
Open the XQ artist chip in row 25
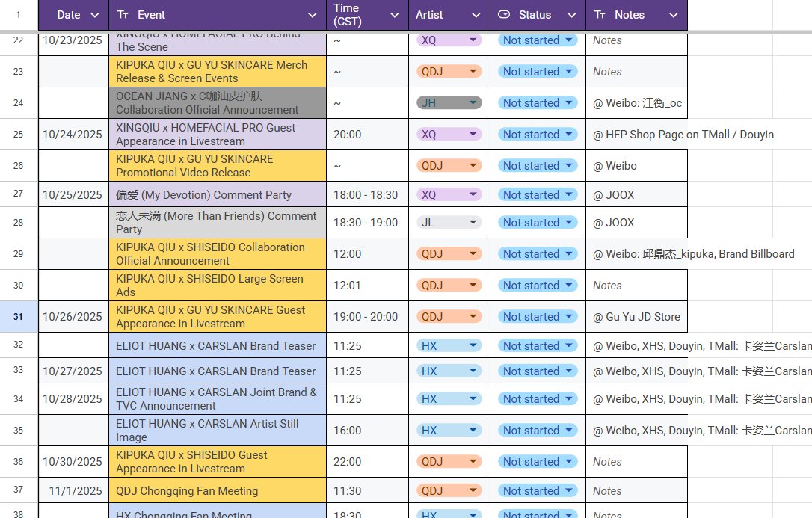coord(449,134)
